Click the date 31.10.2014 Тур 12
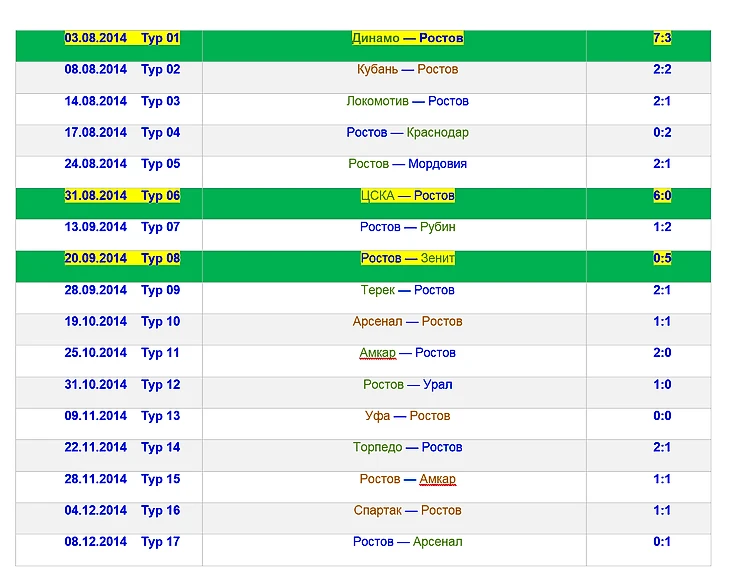Screen dimensions: 730x587 click(x=122, y=385)
